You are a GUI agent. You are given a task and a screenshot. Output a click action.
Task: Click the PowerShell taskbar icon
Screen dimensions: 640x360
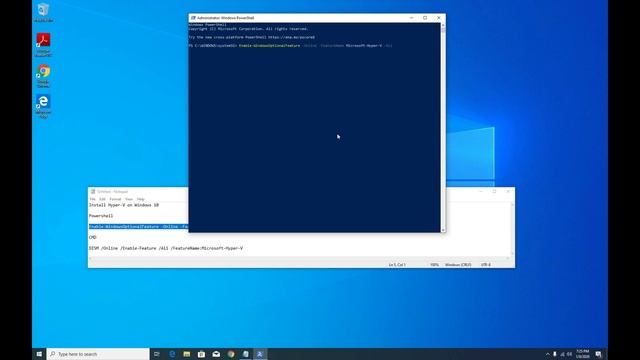(x=260, y=354)
